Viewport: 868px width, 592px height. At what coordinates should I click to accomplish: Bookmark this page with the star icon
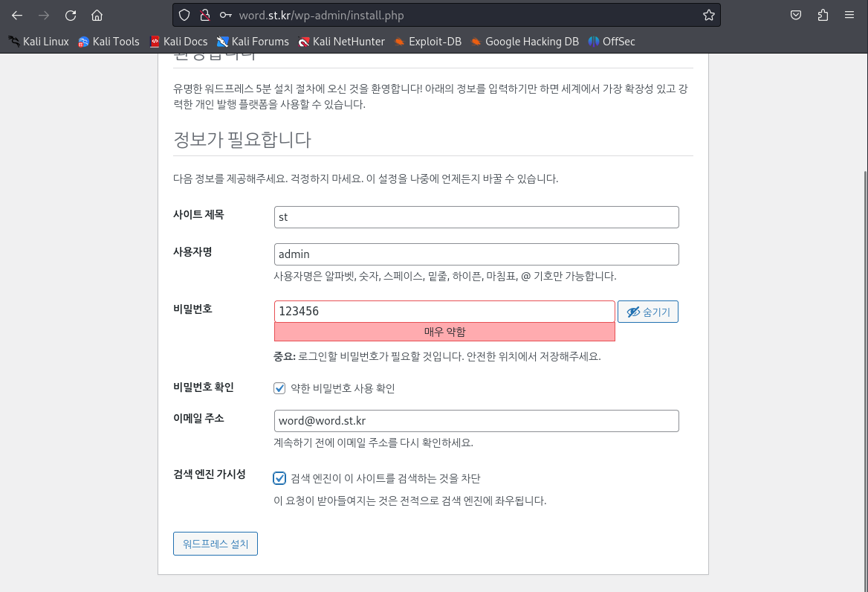pos(708,16)
